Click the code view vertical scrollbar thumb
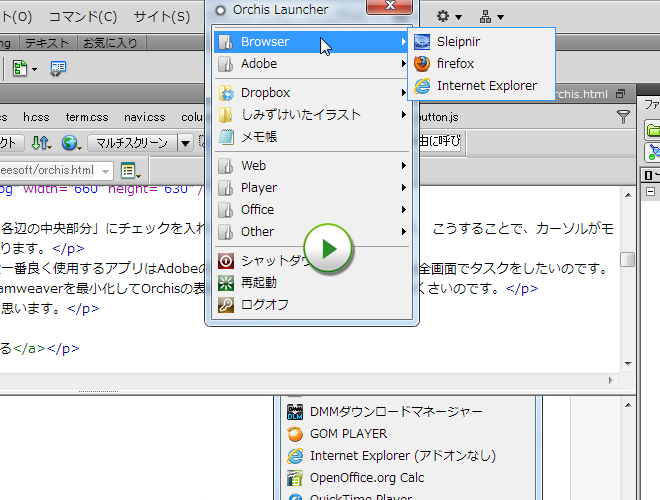This screenshot has width=660, height=500. pyautogui.click(x=628, y=259)
